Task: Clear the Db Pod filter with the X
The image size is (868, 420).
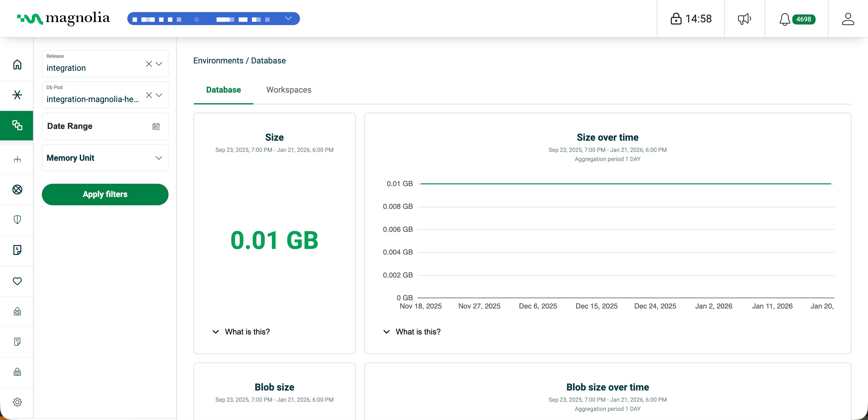Action: [148, 95]
